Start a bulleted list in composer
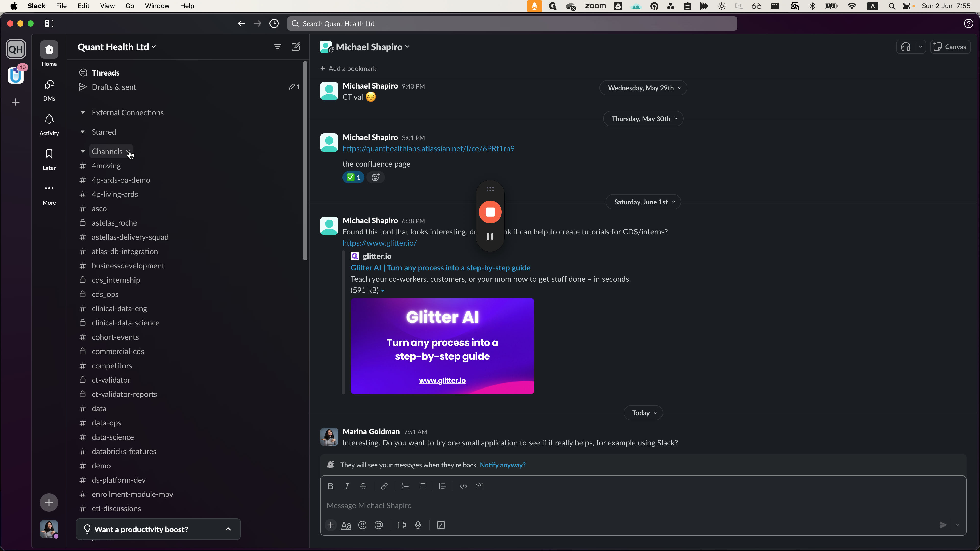980x551 pixels. (x=422, y=486)
